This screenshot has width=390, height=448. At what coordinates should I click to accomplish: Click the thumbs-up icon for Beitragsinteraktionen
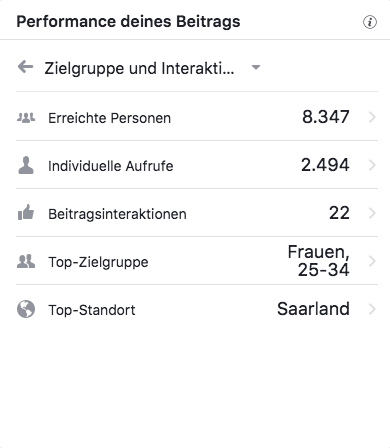[26, 213]
